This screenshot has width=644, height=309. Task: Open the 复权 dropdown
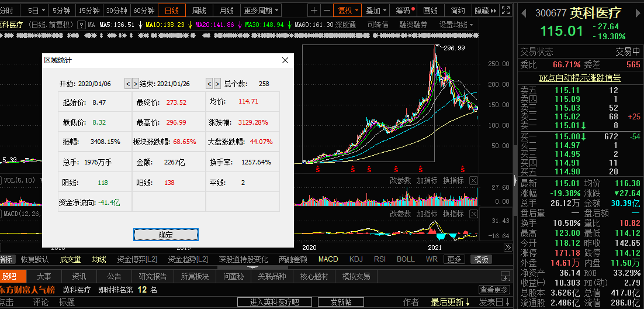(347, 11)
